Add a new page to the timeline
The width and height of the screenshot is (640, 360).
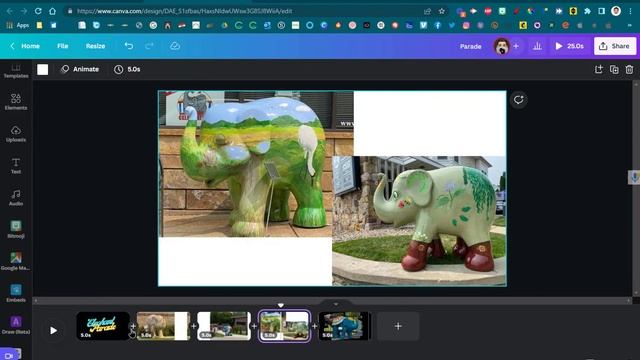coord(398,326)
